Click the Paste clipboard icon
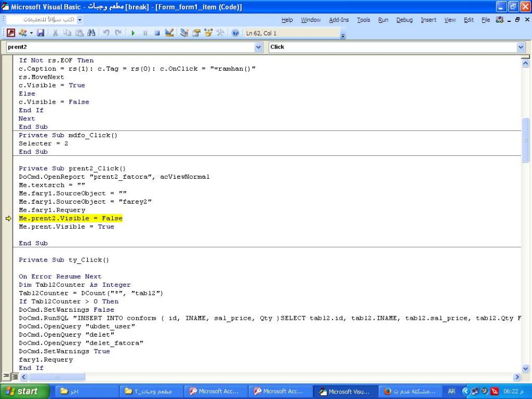The width and height of the screenshot is (532, 399). point(79,33)
